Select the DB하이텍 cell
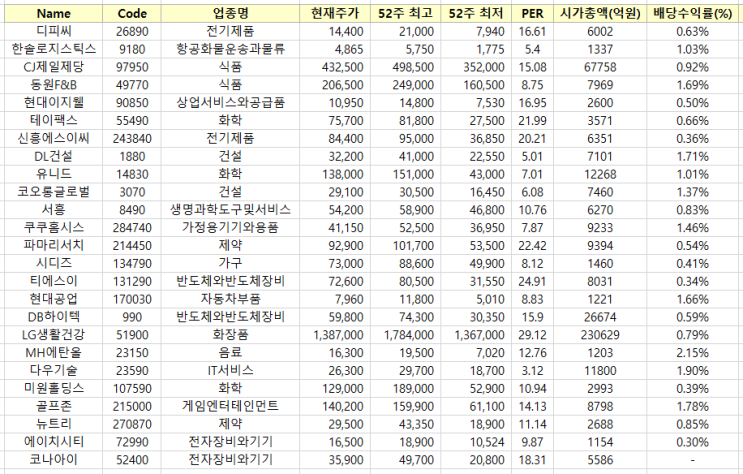Viewport: 743px width, 474px height. tap(54, 317)
